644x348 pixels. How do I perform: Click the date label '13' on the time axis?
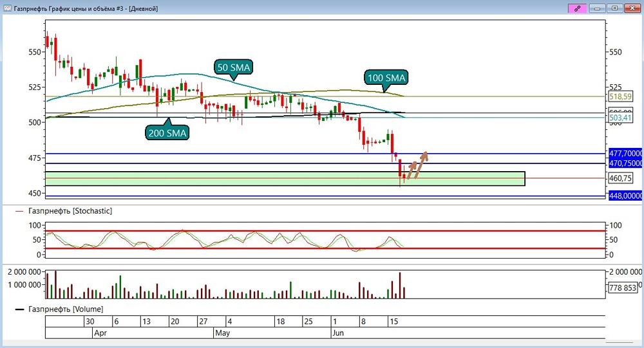(x=146, y=322)
